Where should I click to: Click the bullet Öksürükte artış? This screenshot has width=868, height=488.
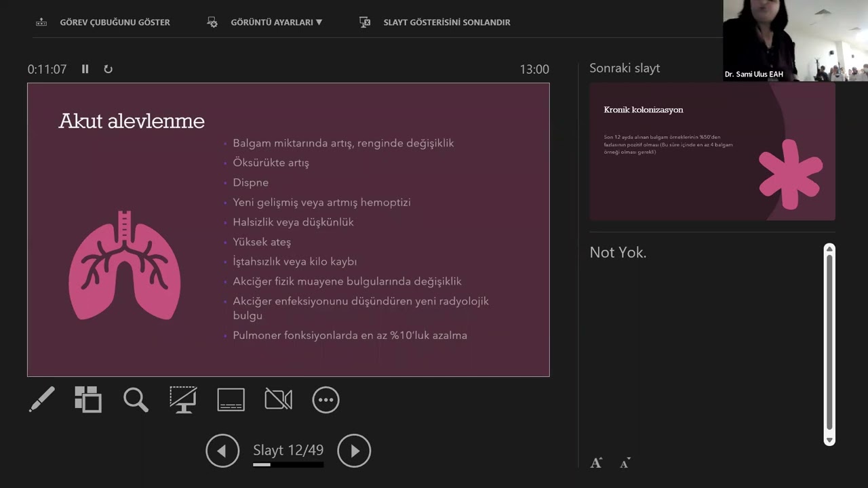(x=271, y=163)
